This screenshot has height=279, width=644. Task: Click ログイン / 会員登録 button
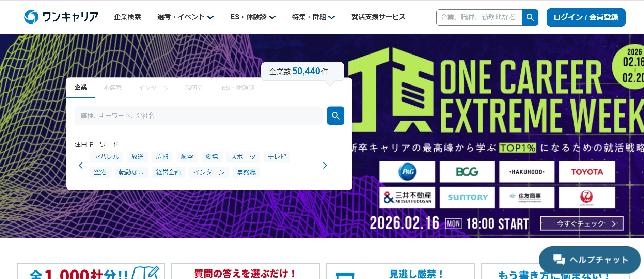(x=586, y=17)
